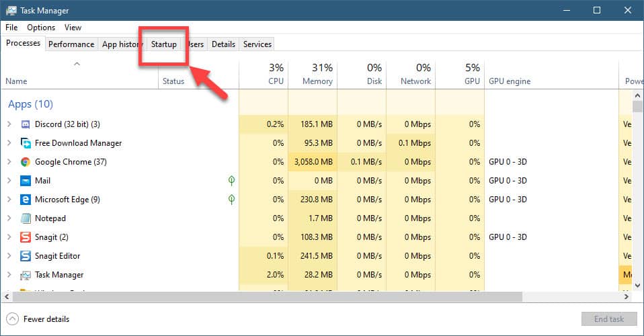644x336 pixels.
Task: Sort processes by Disk column
Action: tap(362, 75)
